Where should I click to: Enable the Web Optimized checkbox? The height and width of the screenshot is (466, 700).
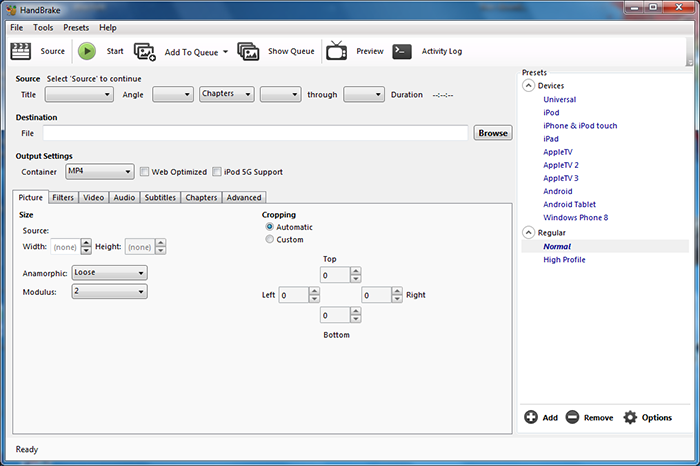pos(144,172)
